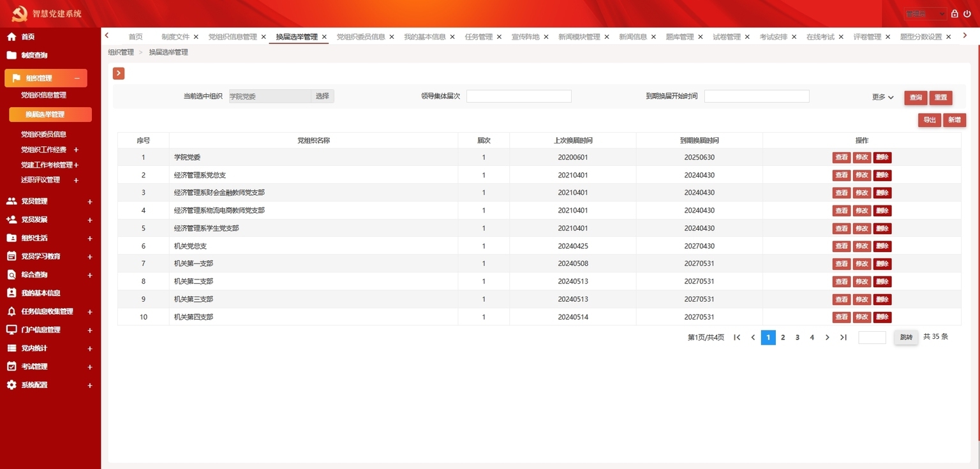Viewport: 980px width, 469px height.
Task: Jump to last page icon
Action: tap(843, 338)
